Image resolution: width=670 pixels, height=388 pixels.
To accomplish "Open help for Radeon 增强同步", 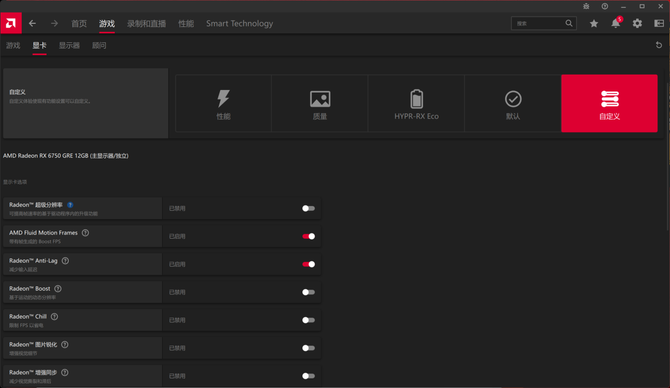I will [x=65, y=373].
